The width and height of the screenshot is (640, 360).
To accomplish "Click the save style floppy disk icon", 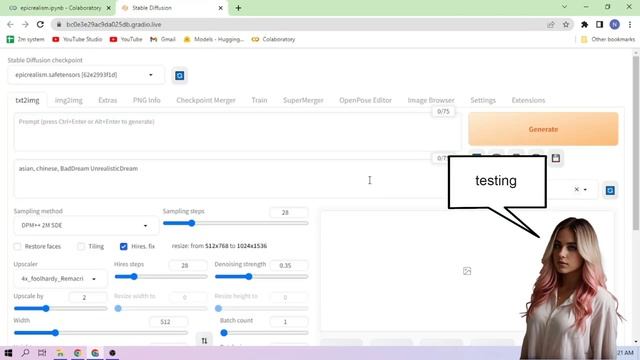I will tap(556, 158).
